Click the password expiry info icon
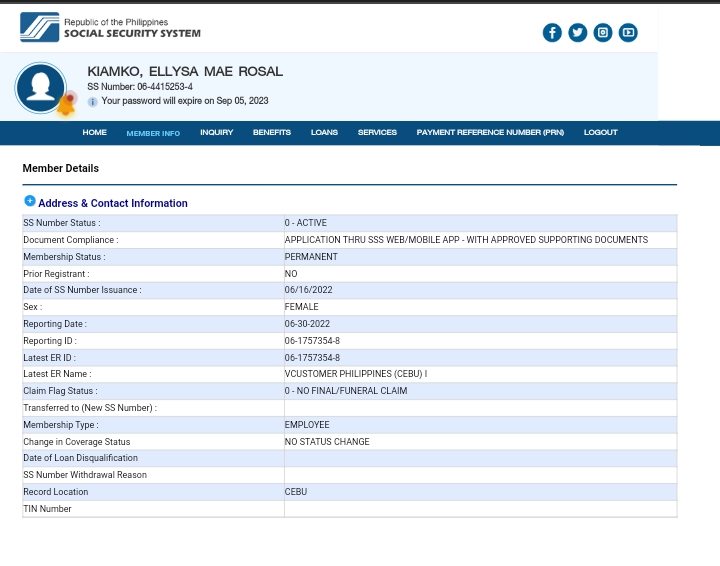 point(92,102)
